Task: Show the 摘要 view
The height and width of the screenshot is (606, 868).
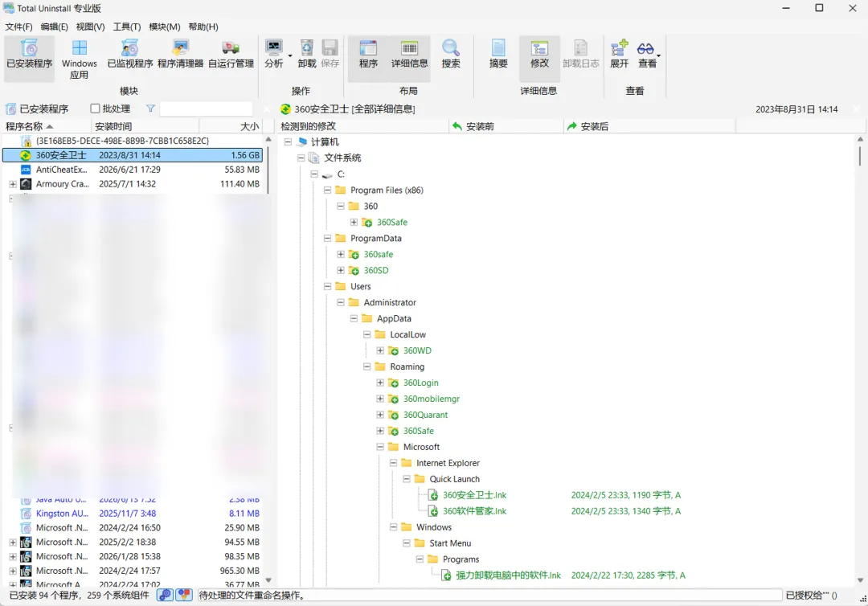Action: coord(498,54)
